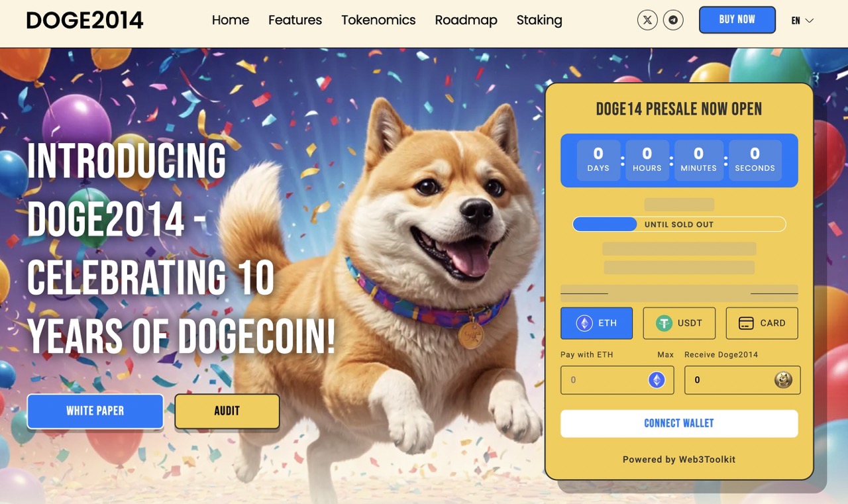Click the Ethereum logo on ETH option

click(x=584, y=323)
